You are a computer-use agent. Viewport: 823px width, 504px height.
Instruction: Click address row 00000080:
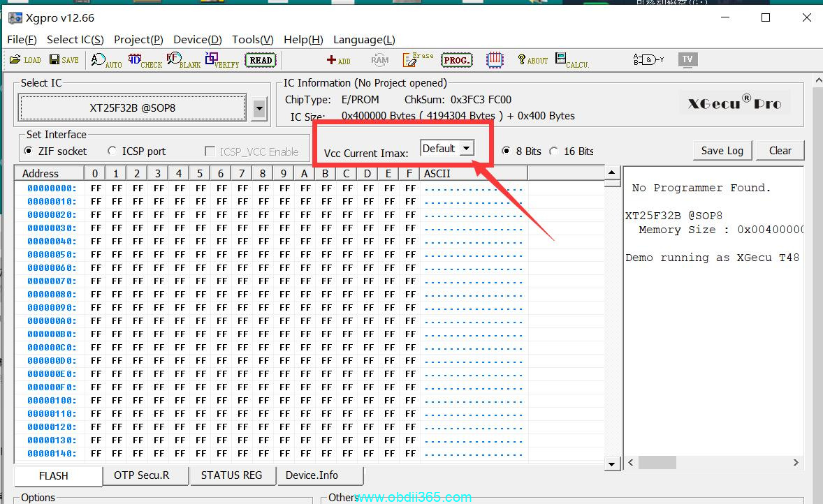coord(52,294)
